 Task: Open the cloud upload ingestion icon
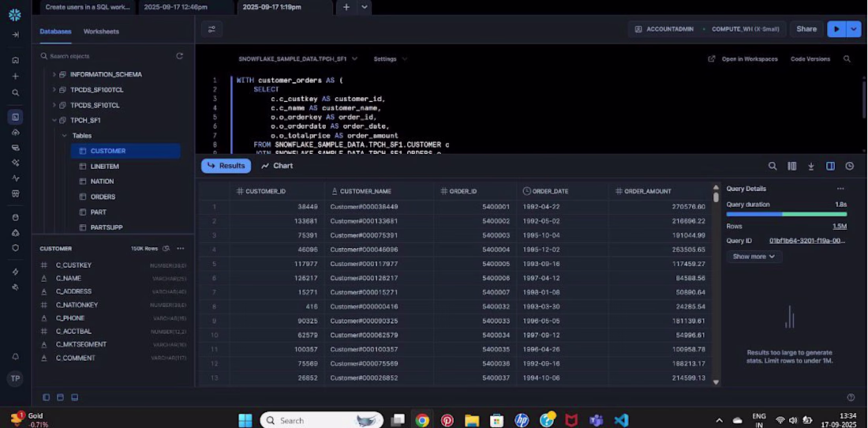(x=16, y=133)
